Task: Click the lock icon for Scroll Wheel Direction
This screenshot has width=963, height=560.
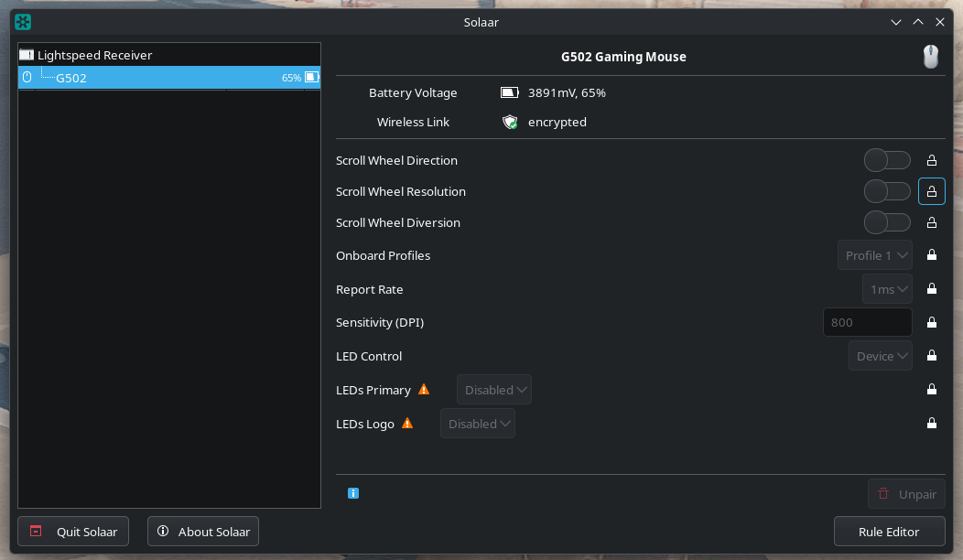Action: (932, 161)
